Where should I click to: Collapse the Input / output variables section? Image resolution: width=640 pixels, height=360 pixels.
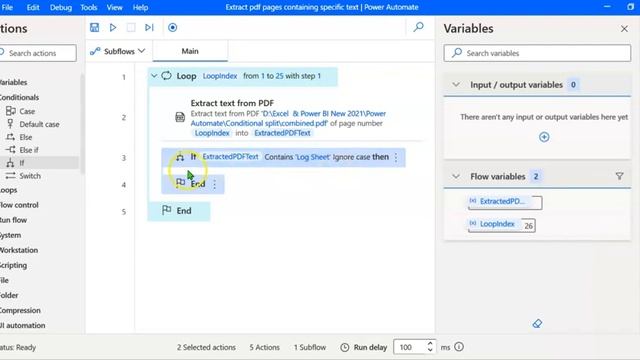tap(456, 84)
